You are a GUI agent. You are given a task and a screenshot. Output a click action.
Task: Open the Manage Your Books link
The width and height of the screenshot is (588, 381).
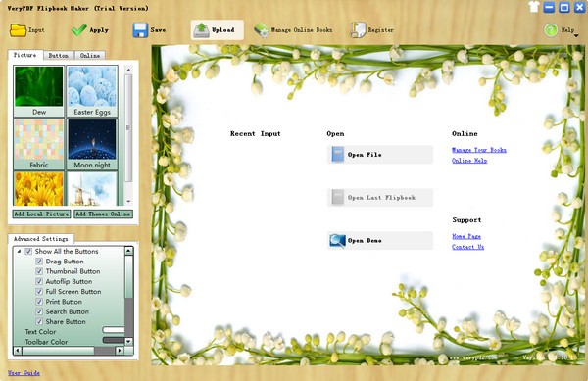(x=479, y=150)
